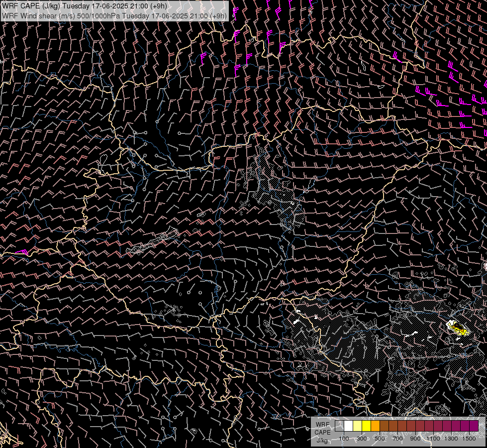The image size is (487, 448).
Task: Select the bright yellow legend swatch
Action: (x=367, y=426)
